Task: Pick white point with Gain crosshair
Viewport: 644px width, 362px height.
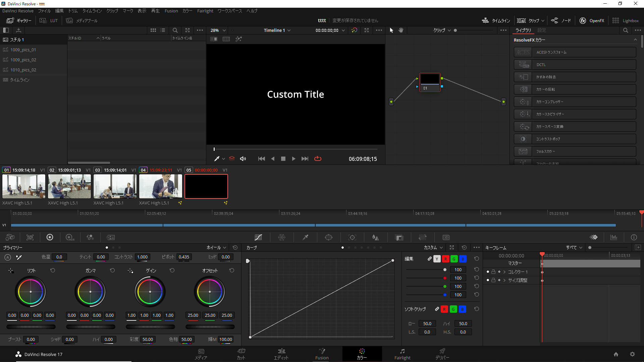Action: [x=130, y=270]
